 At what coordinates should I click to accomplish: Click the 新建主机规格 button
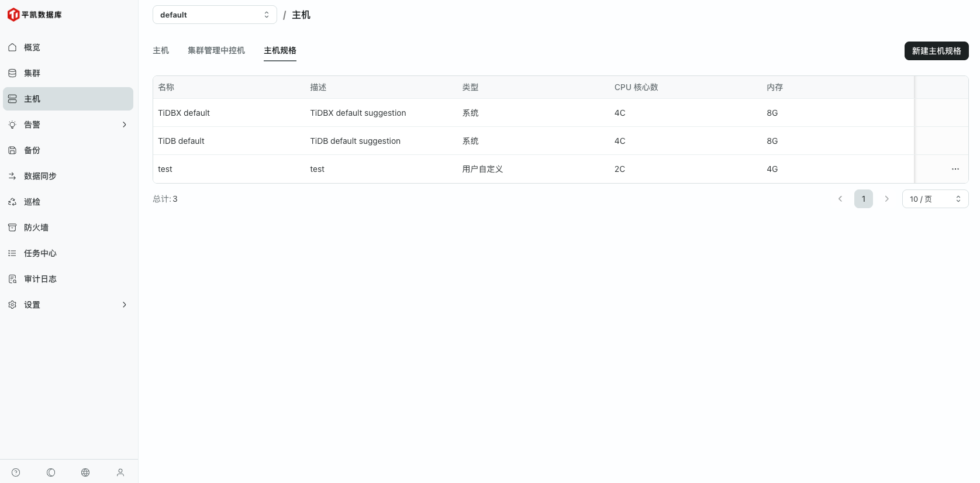click(x=936, y=51)
